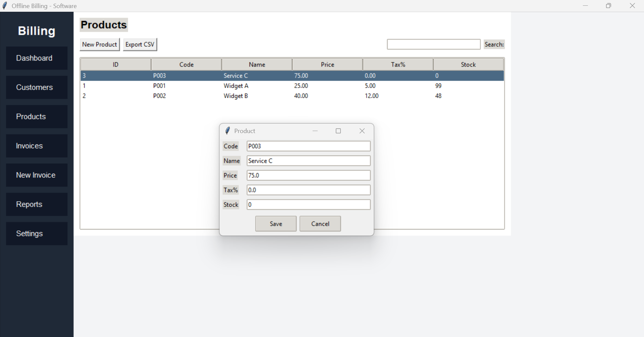Maximize the Product dialog window
The image size is (644, 337).
pos(338,131)
